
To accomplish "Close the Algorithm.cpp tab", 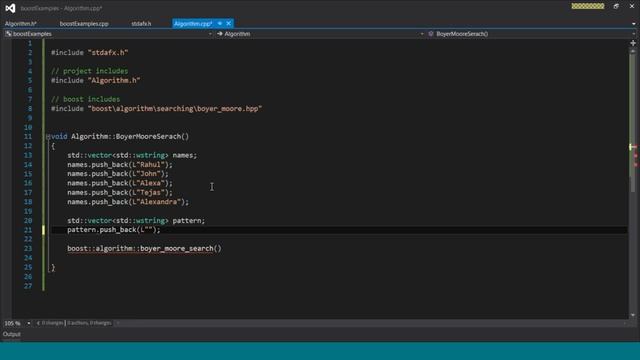I will 229,24.
